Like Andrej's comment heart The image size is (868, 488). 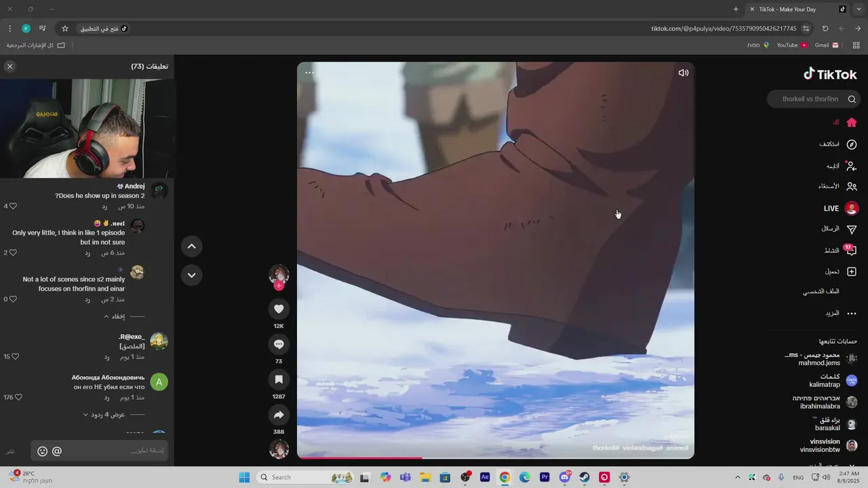[x=13, y=206]
